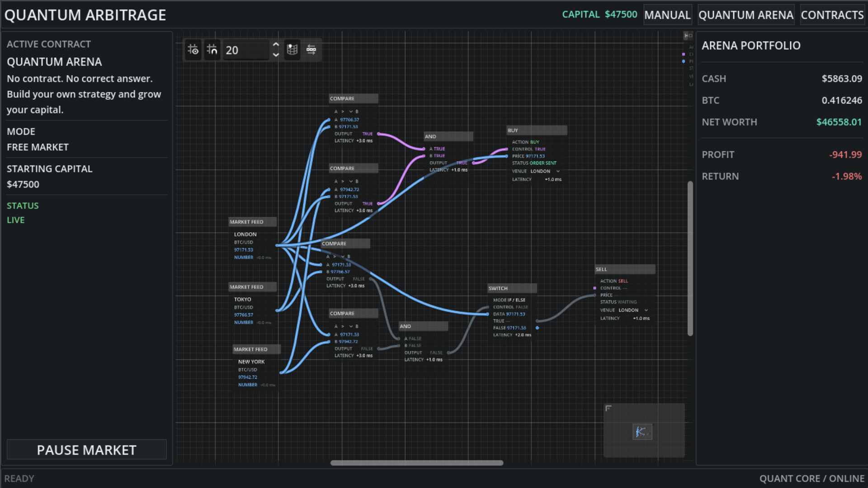Click the auto-arrange nodes icon
The height and width of the screenshot is (488, 868).
coord(311,50)
